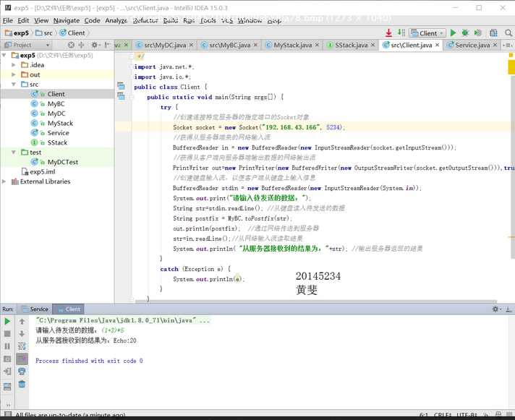Run Client with coverage icon

477,33
